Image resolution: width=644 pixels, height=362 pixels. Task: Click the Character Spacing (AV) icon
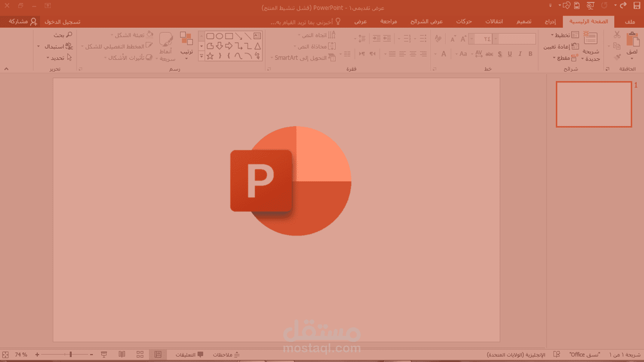point(478,54)
